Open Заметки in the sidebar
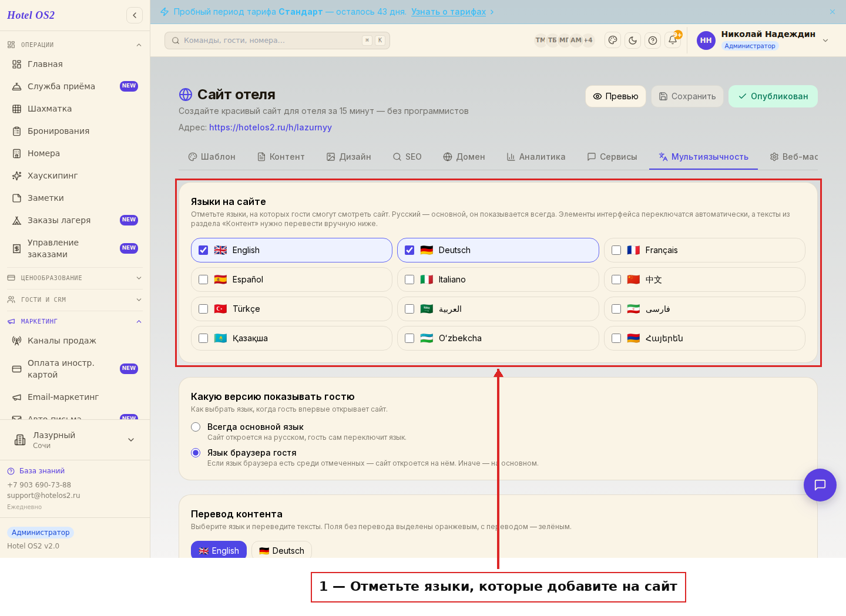This screenshot has height=616, width=846. (75, 198)
